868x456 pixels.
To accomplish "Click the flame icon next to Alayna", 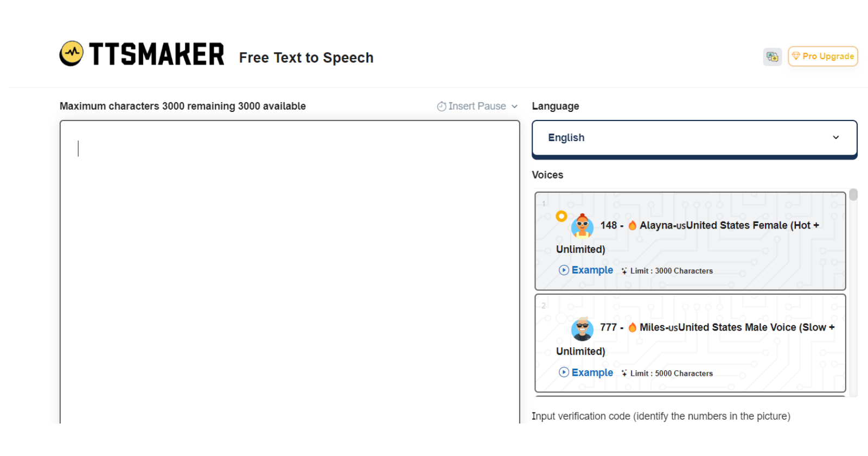I will [632, 225].
